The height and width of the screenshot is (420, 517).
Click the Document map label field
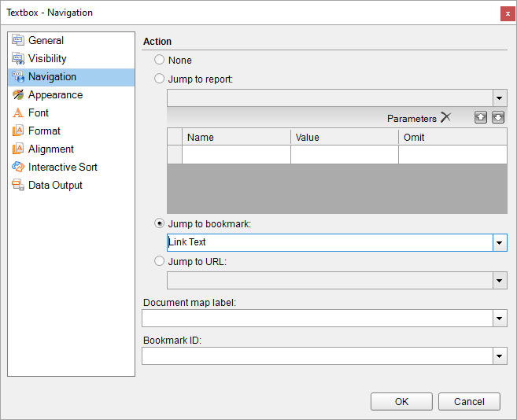318,318
